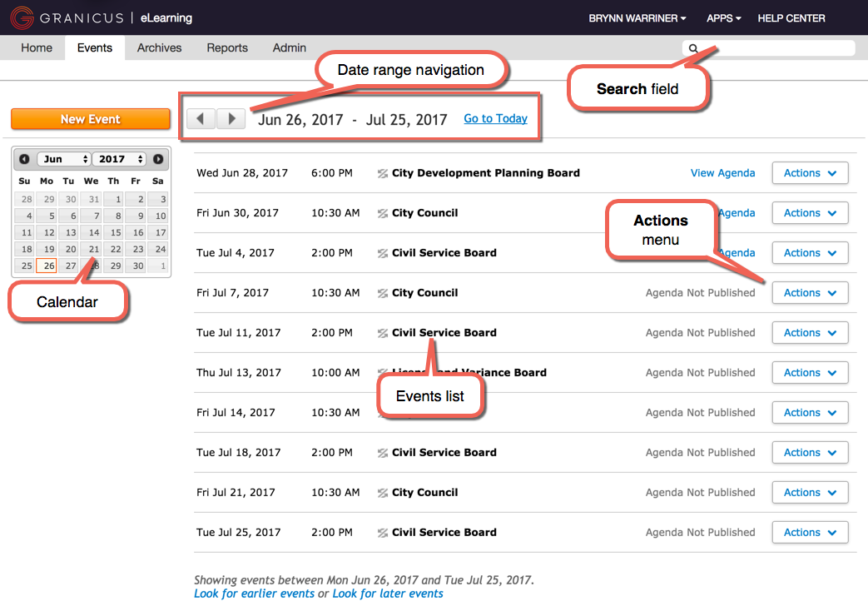Click the Go to Today link

tap(495, 118)
